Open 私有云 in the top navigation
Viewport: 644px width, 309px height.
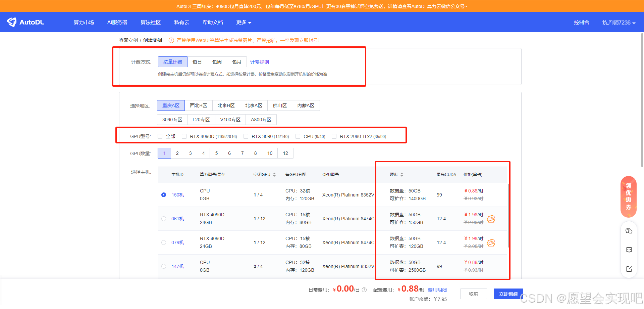[x=182, y=23]
